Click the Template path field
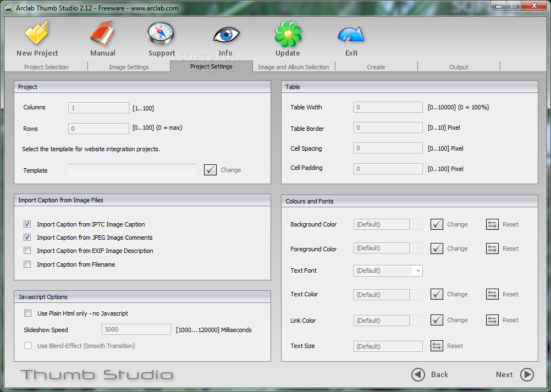Image resolution: width=551 pixels, height=392 pixels. pyautogui.click(x=133, y=170)
